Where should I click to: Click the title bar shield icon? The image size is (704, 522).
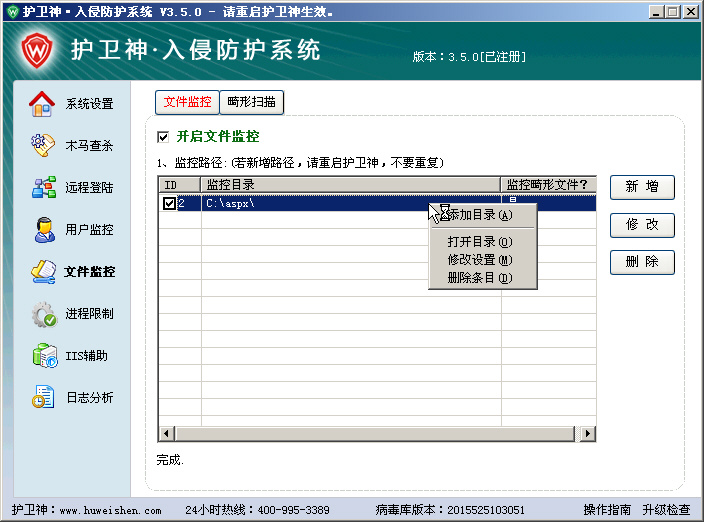click(x=13, y=11)
